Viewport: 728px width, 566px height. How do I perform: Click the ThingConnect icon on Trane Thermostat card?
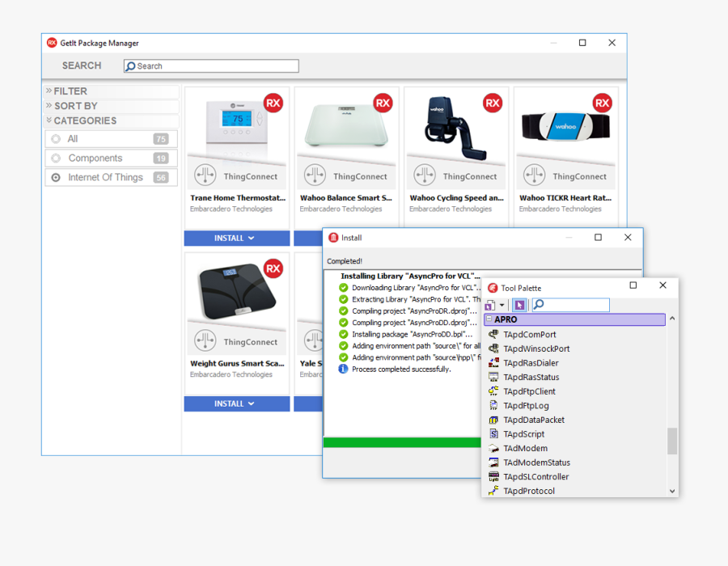pyautogui.click(x=205, y=175)
